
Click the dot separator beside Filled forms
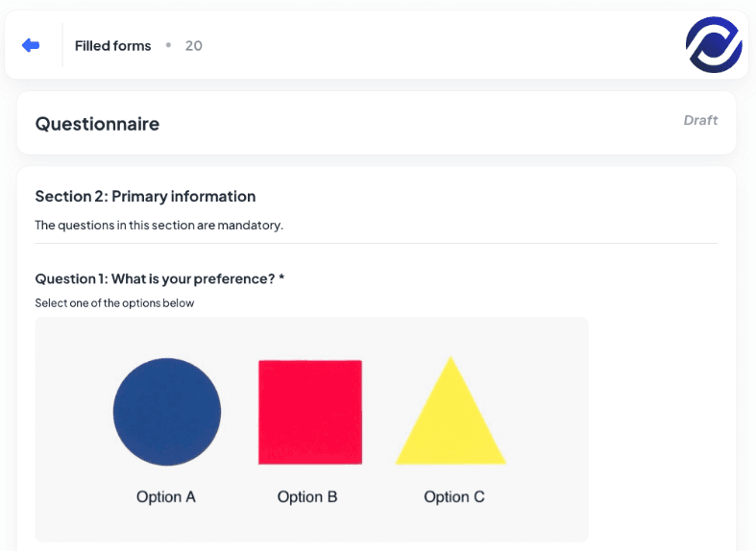click(168, 45)
